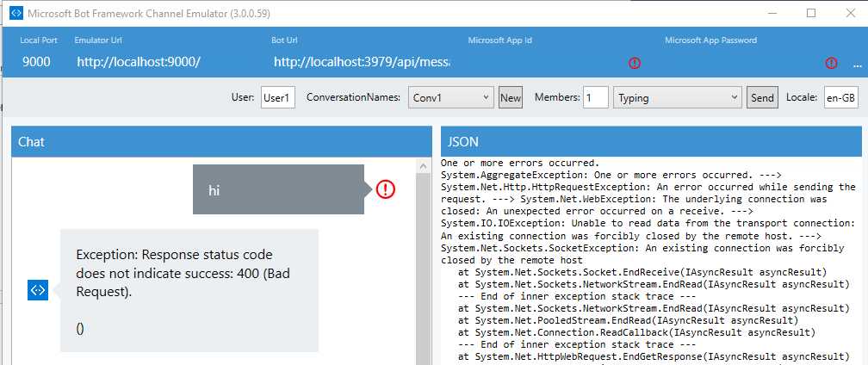The height and width of the screenshot is (365, 868).
Task: Maximize the emulator window
Action: (811, 13)
